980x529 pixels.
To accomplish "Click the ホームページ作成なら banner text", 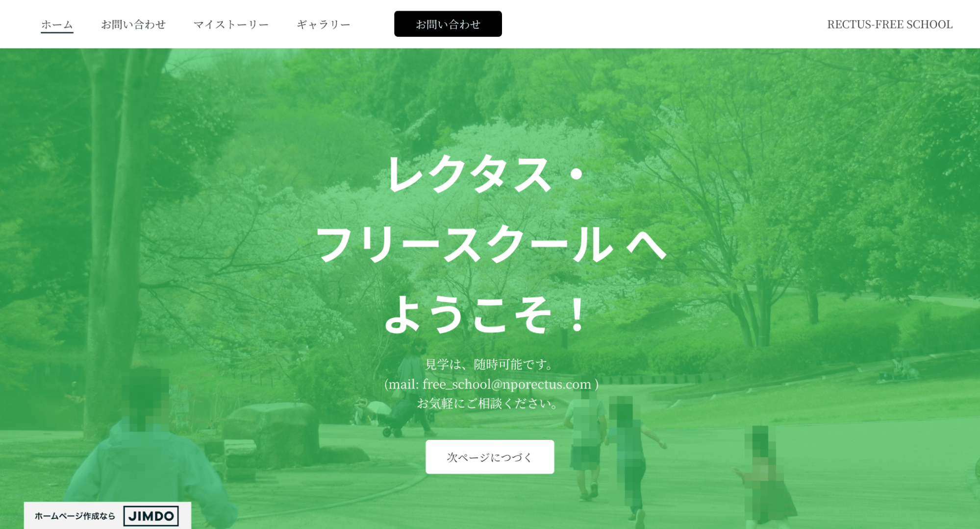I will 75,516.
